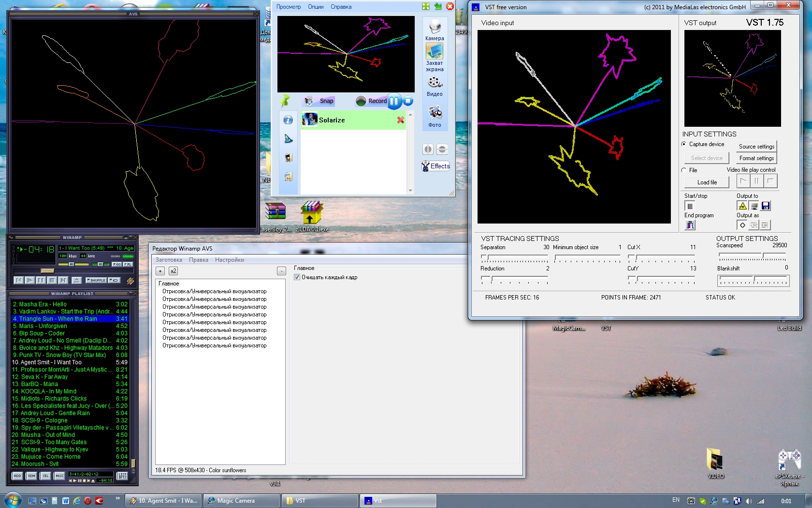Toggle Winamp shuffle mode
Viewport: 812px width, 508px height.
coord(96,280)
